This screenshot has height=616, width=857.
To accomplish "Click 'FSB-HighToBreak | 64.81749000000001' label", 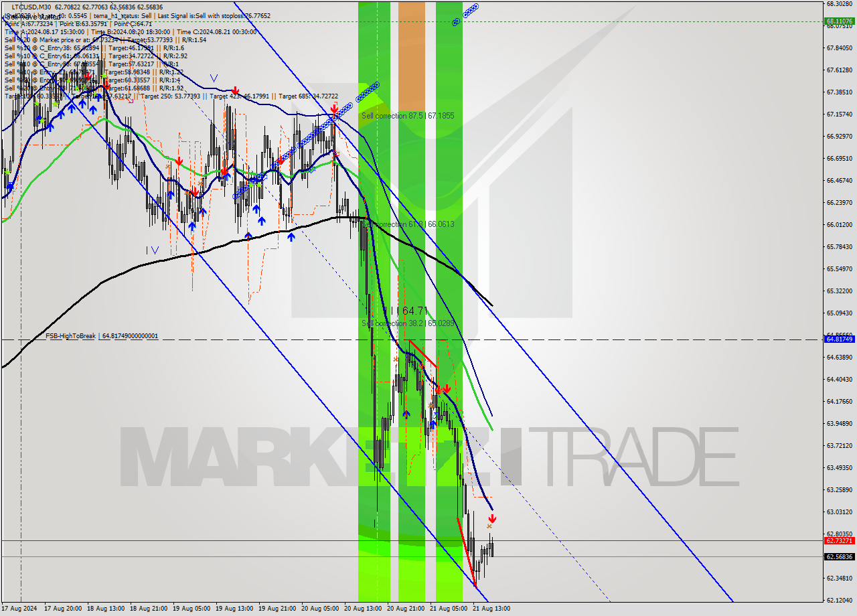I will point(102,336).
